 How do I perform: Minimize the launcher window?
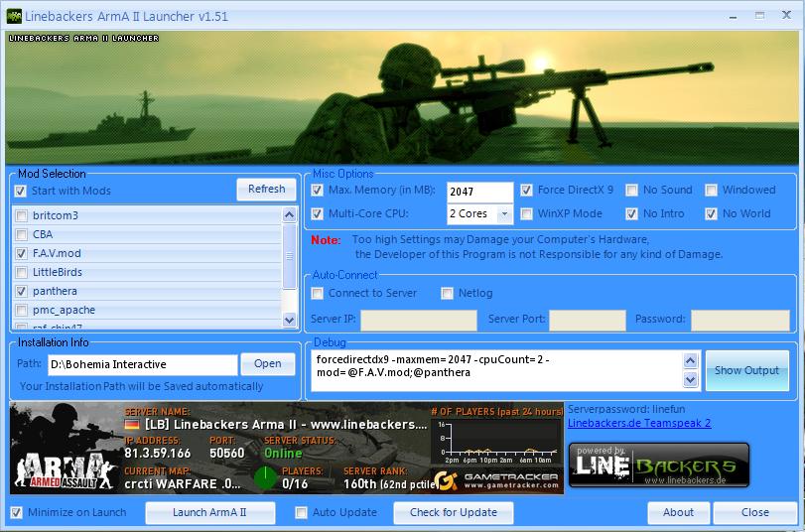pyautogui.click(x=733, y=17)
